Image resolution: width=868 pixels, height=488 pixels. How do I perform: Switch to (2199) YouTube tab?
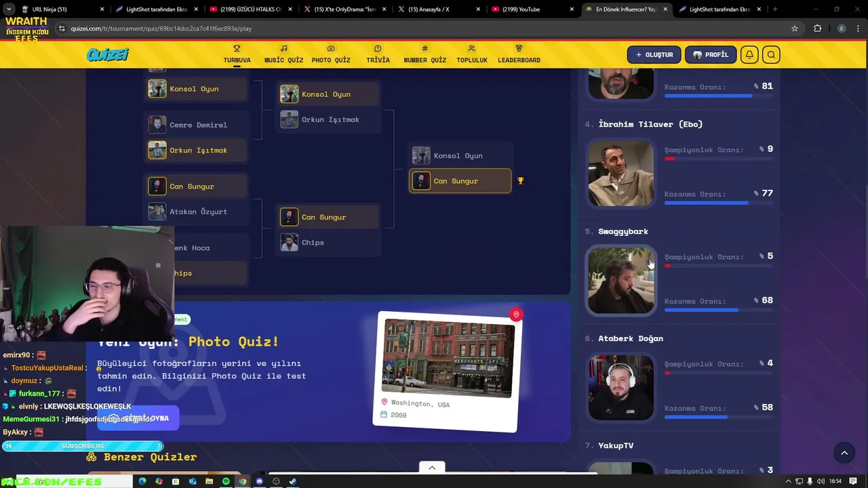pyautogui.click(x=532, y=9)
